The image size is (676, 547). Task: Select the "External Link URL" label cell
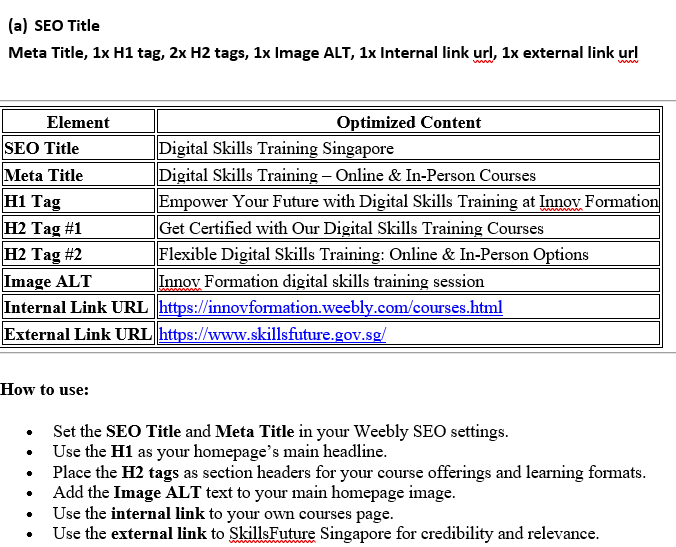coord(77,334)
